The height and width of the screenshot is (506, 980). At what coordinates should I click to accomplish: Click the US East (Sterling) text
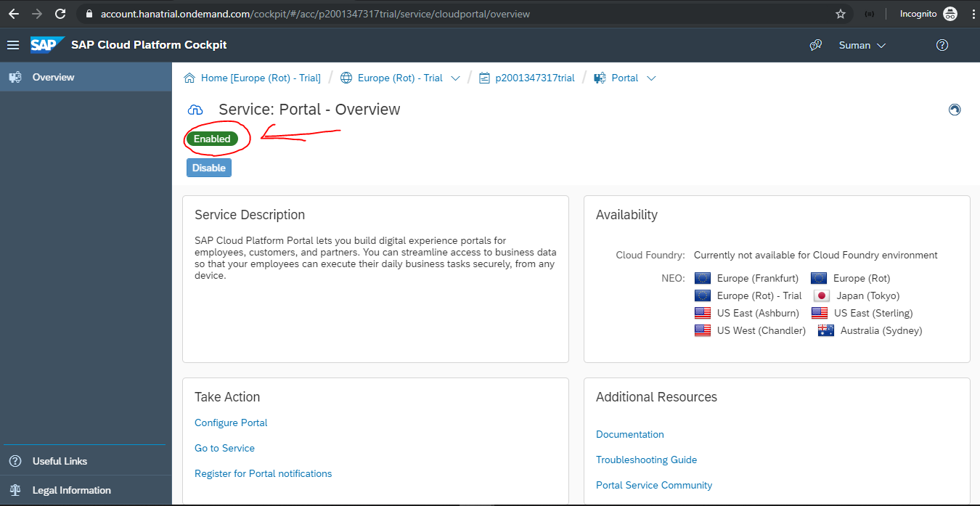tap(873, 313)
